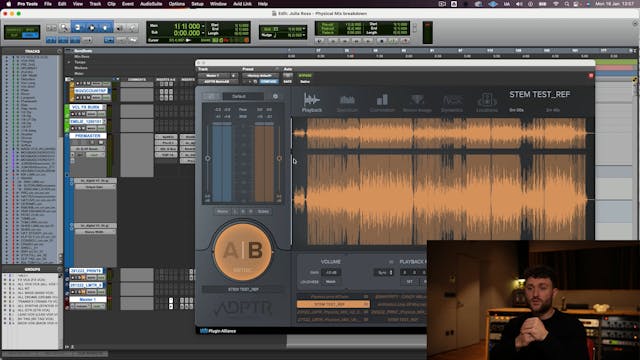
Task: Click the Grid edit mode button
Action: [x=29, y=36]
